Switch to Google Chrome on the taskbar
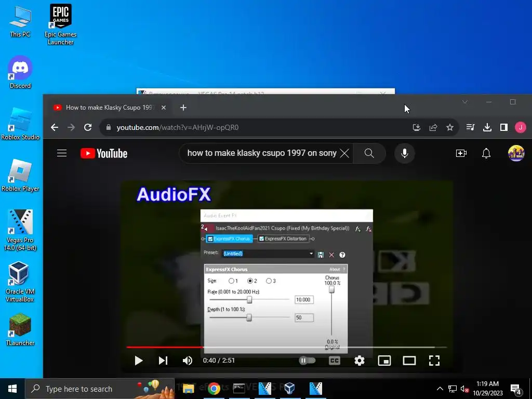 pyautogui.click(x=214, y=389)
